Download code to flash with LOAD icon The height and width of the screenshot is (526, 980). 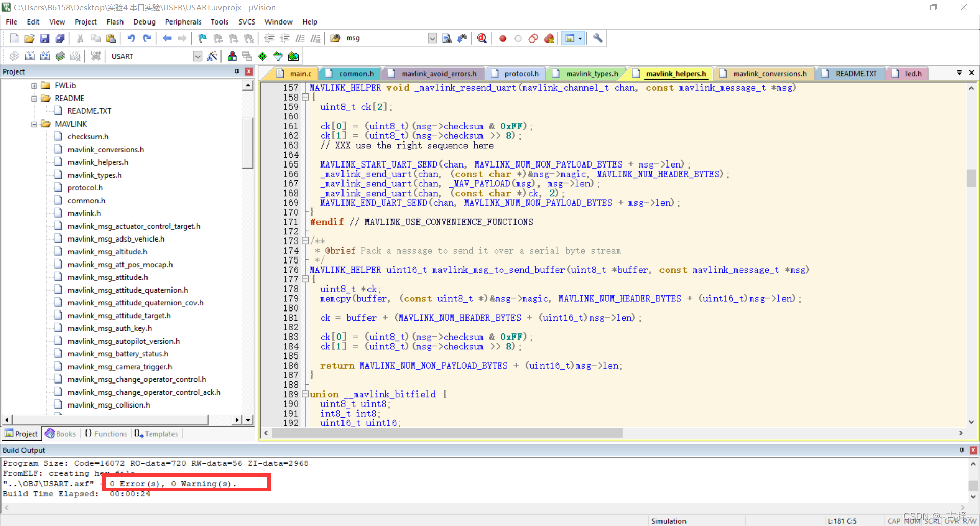click(95, 56)
